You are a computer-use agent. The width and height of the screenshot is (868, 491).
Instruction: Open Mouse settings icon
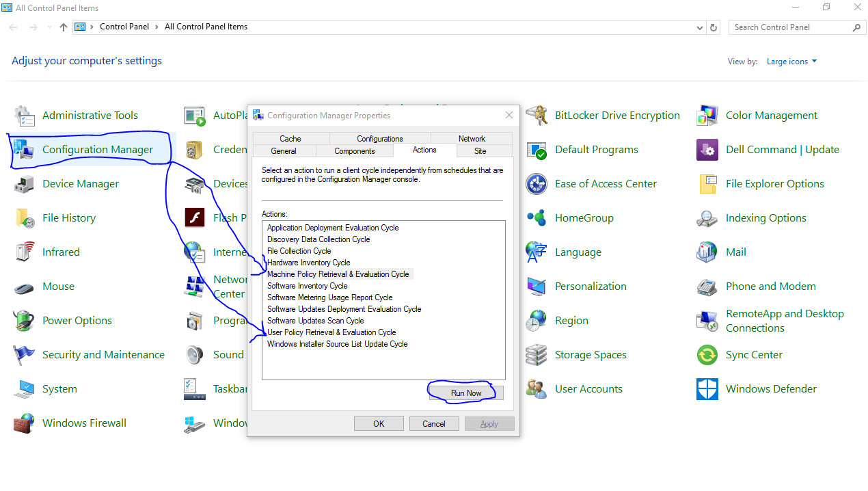pyautogui.click(x=24, y=287)
